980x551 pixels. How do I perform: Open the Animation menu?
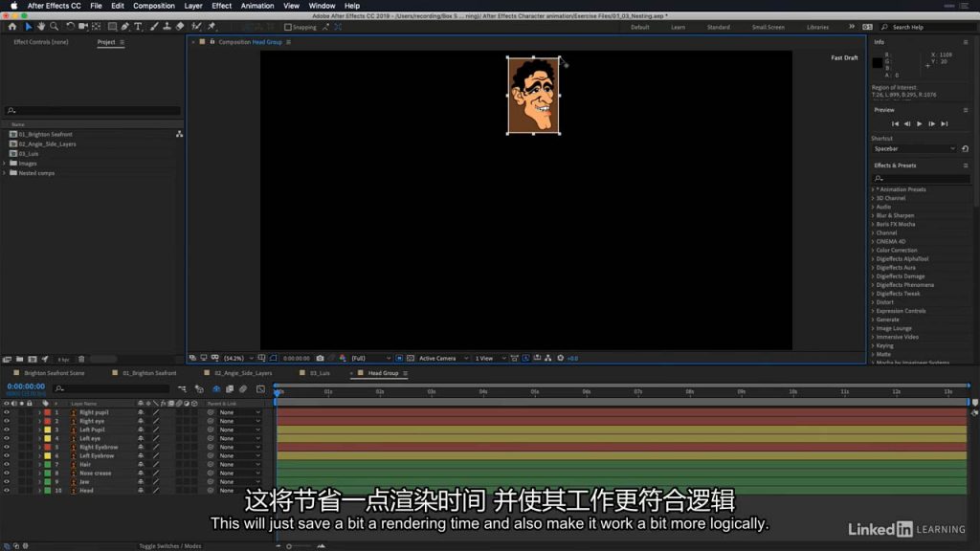click(257, 6)
